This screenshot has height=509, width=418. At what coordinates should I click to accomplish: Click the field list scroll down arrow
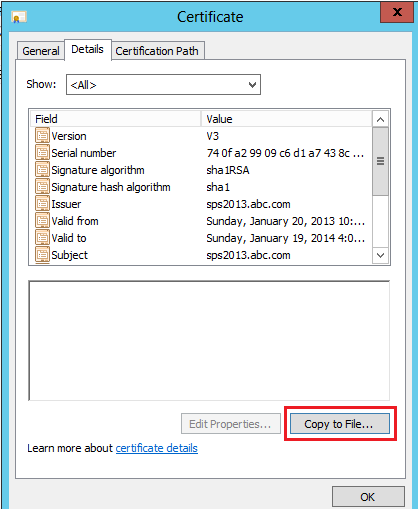[x=380, y=255]
